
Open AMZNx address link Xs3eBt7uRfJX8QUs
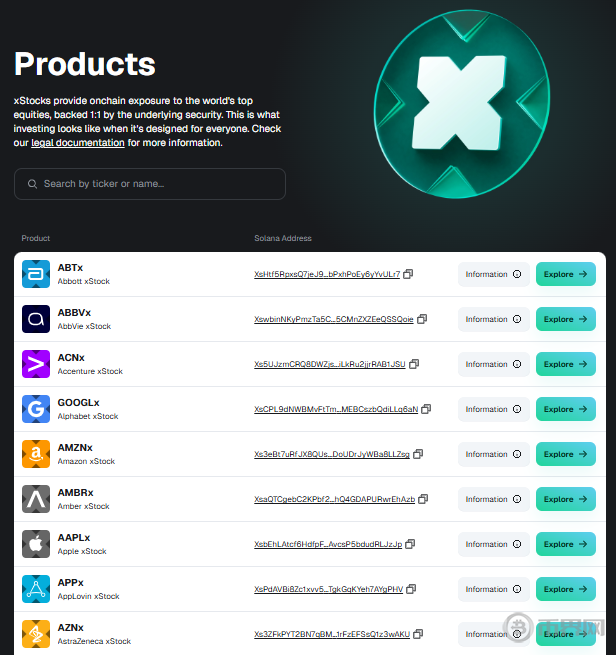tap(332, 454)
